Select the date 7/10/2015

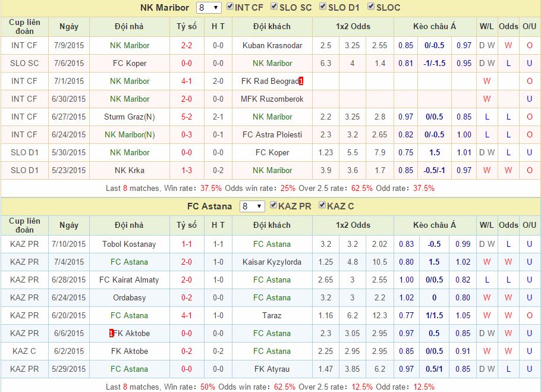68,244
